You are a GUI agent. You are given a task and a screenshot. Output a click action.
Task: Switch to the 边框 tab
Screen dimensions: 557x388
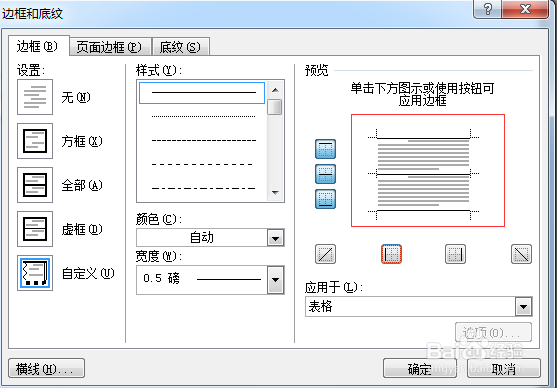pos(38,46)
